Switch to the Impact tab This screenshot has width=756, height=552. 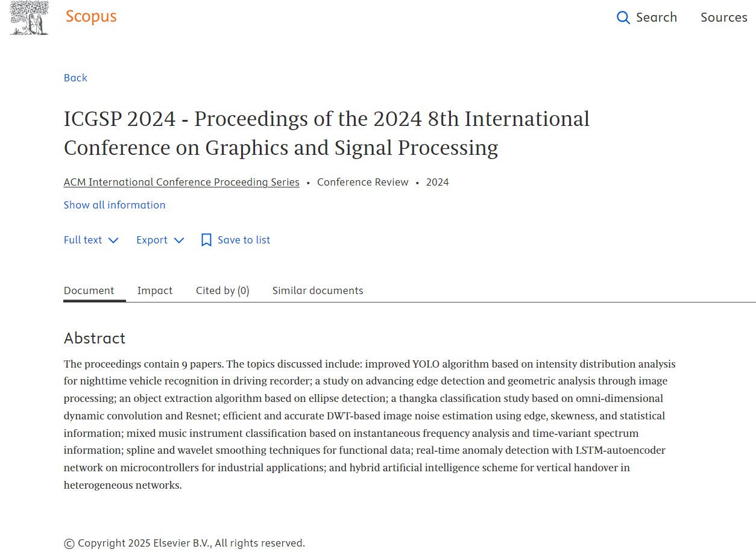click(155, 290)
